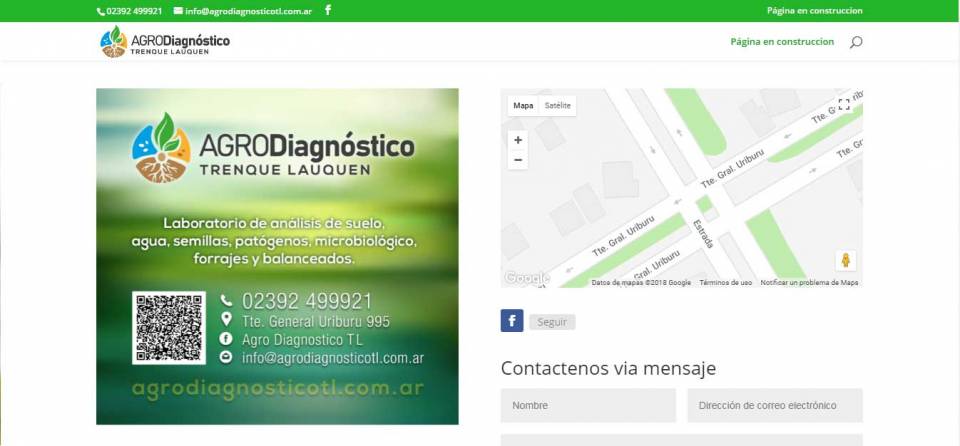Screen dimensions: 960x446
Task: Click the AgroDiagnóstico business card image
Action: [x=277, y=257]
